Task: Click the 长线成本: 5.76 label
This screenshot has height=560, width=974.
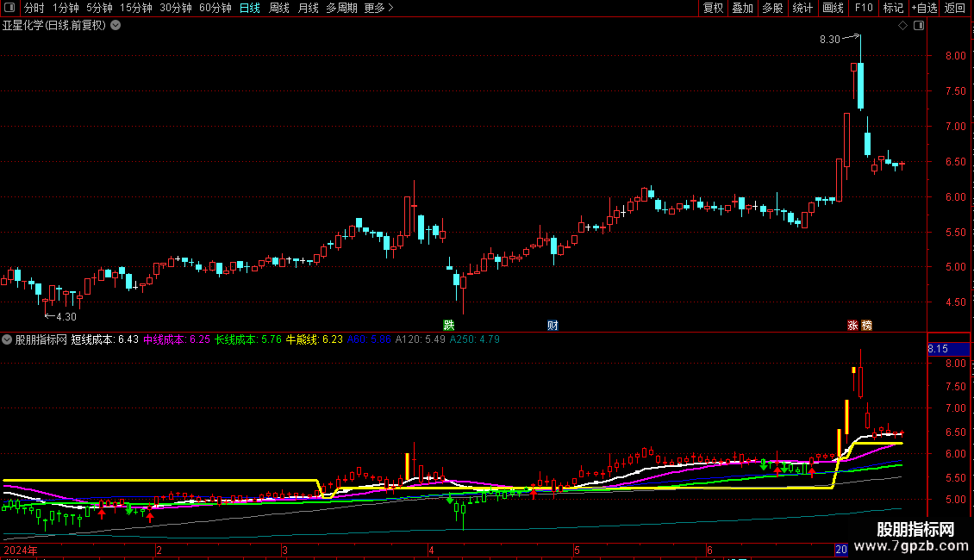Action: point(248,339)
